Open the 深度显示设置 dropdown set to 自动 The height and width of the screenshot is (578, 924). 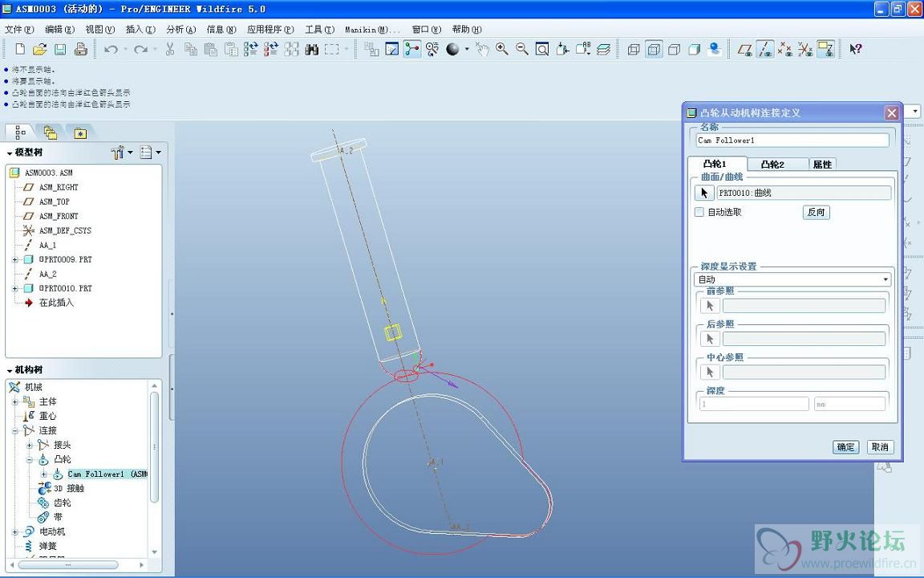click(792, 279)
